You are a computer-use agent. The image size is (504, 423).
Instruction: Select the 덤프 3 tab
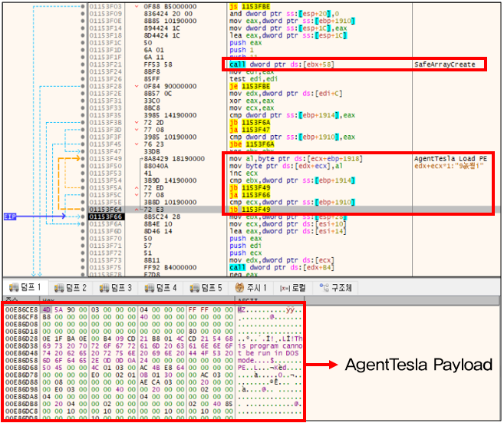click(116, 288)
